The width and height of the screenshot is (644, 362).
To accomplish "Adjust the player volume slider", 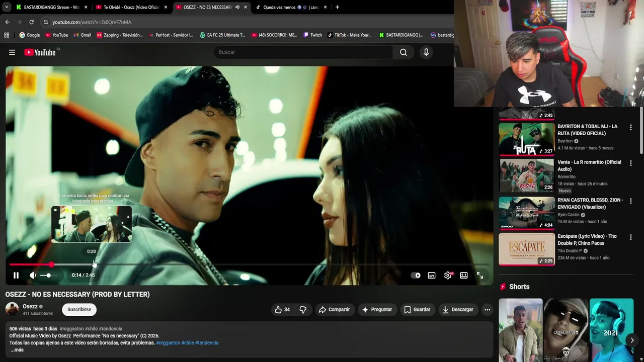I will pyautogui.click(x=48, y=275).
